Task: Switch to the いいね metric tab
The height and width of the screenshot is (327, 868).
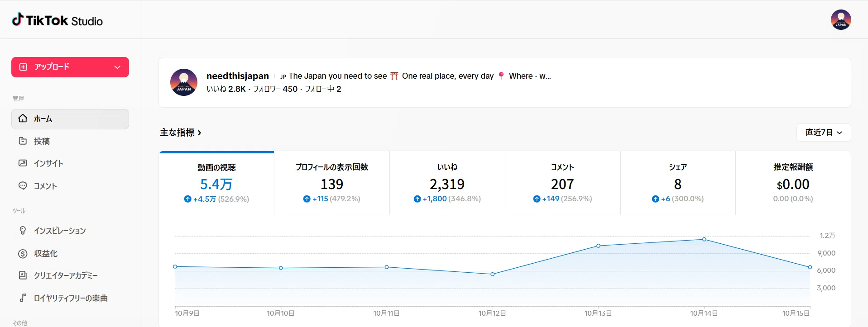Action: pos(447,183)
